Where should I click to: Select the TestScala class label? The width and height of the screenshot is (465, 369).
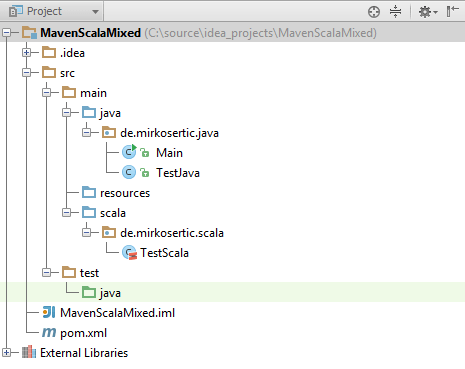coord(164,253)
